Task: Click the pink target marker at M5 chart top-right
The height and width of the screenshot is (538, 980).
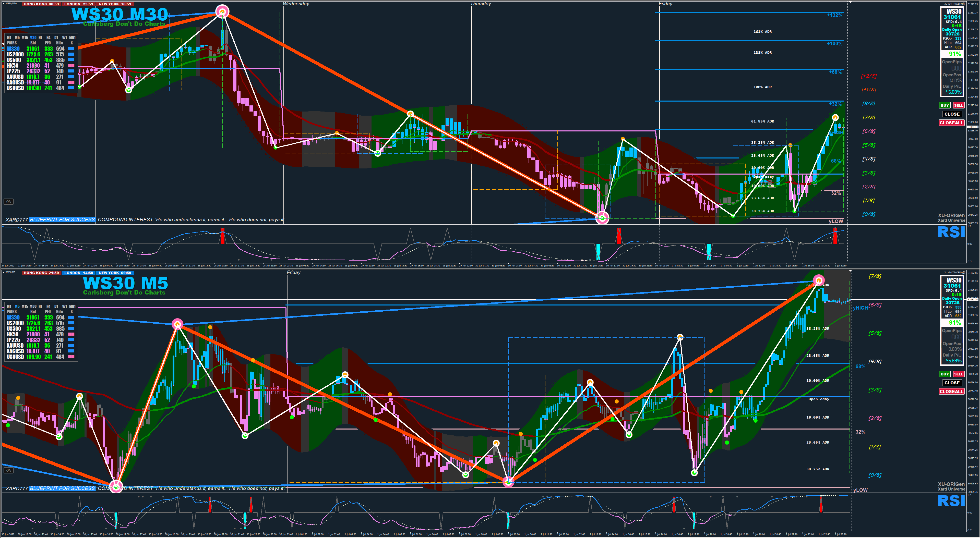Action: click(819, 280)
